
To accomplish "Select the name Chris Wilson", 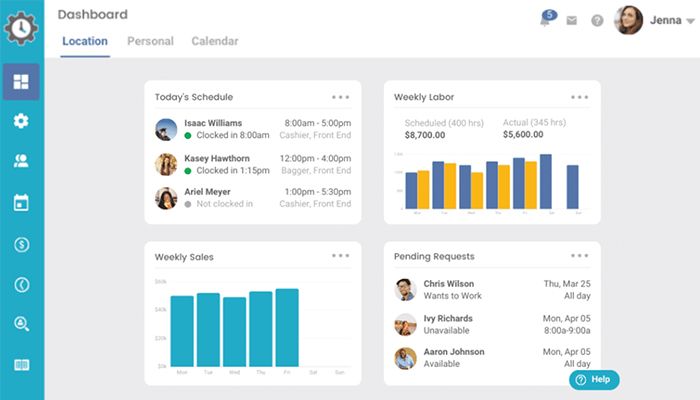I will click(449, 283).
